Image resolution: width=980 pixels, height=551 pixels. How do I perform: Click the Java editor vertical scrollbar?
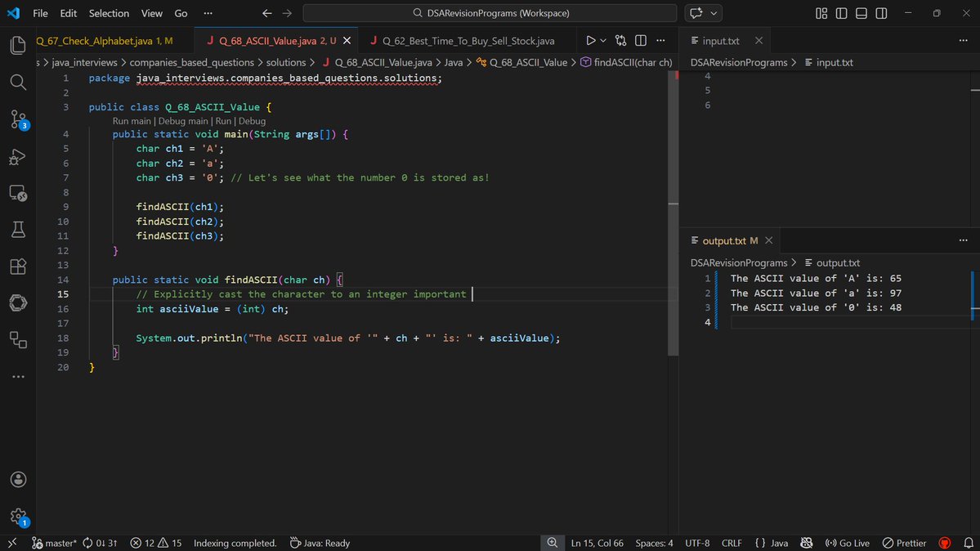(673, 214)
